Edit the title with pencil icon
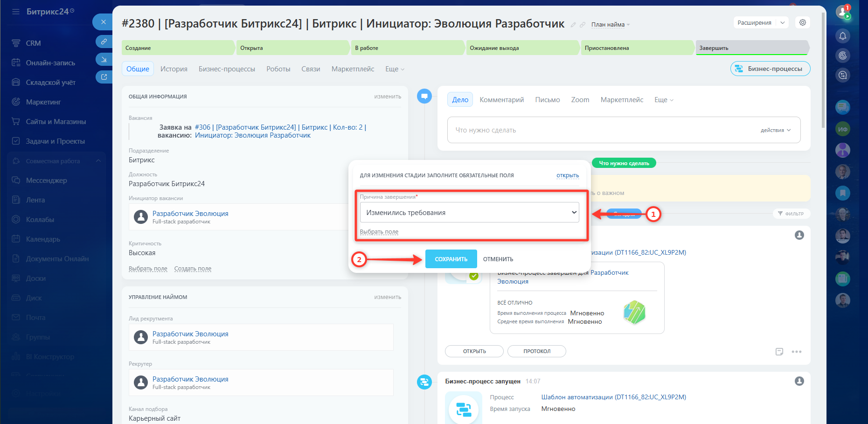Viewport: 868px width, 424px height. coord(573,25)
